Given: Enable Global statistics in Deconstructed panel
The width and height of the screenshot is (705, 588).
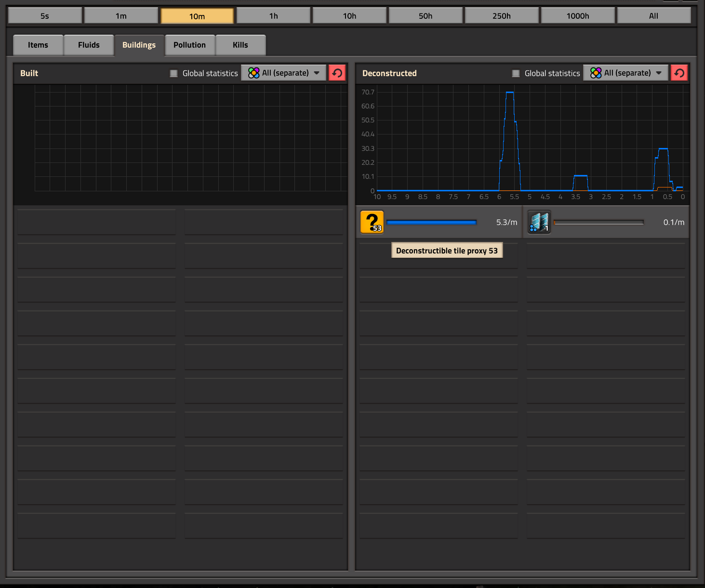Looking at the screenshot, I should click(516, 73).
